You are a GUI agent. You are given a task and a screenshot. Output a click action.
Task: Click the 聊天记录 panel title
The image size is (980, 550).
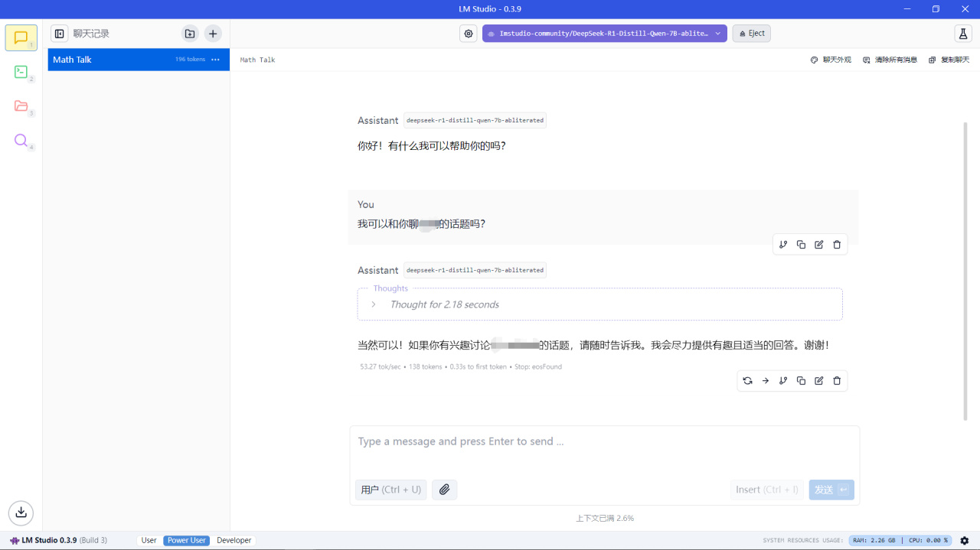coord(91,34)
